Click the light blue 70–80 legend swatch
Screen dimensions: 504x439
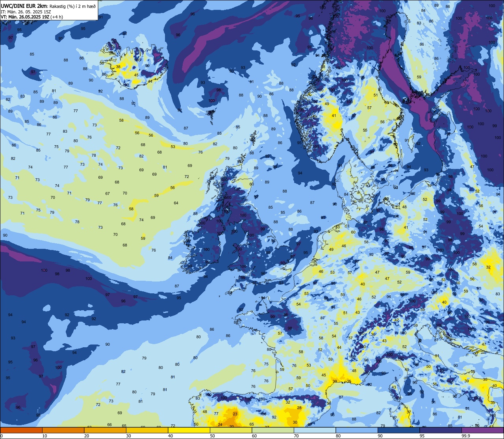(315, 430)
